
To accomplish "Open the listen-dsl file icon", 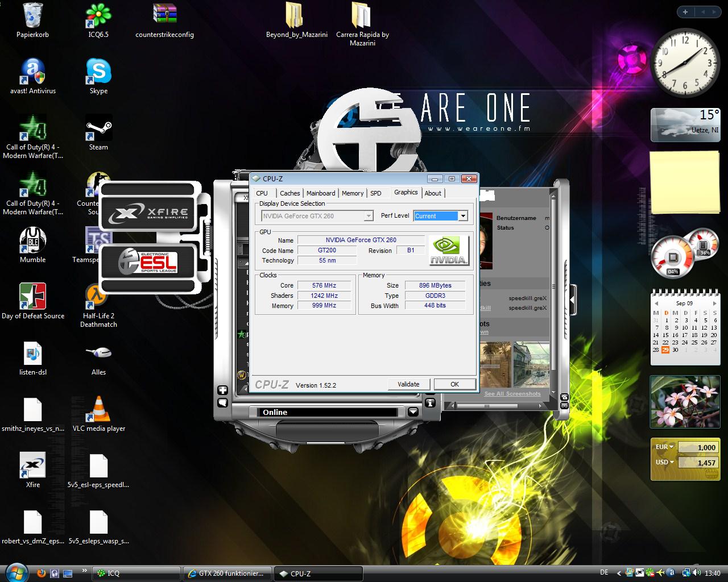I will point(32,358).
